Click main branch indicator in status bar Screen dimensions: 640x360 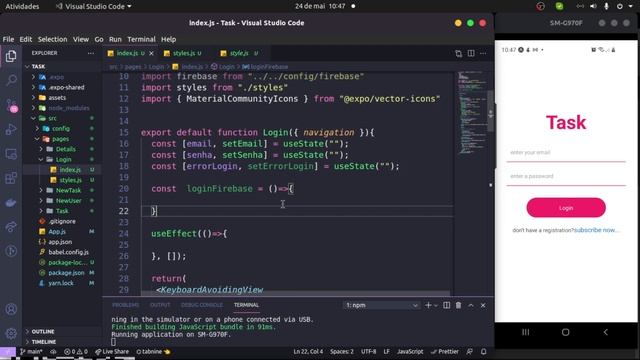click(31, 351)
